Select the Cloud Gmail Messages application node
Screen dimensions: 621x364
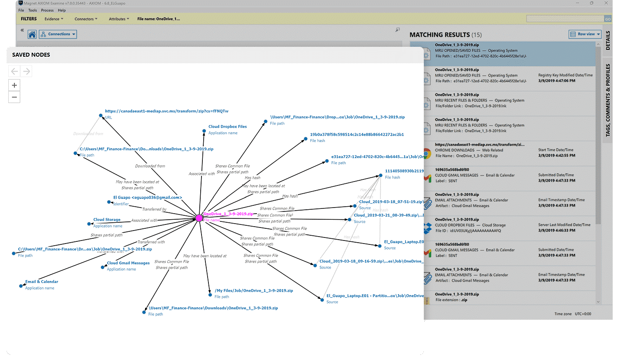102,267
